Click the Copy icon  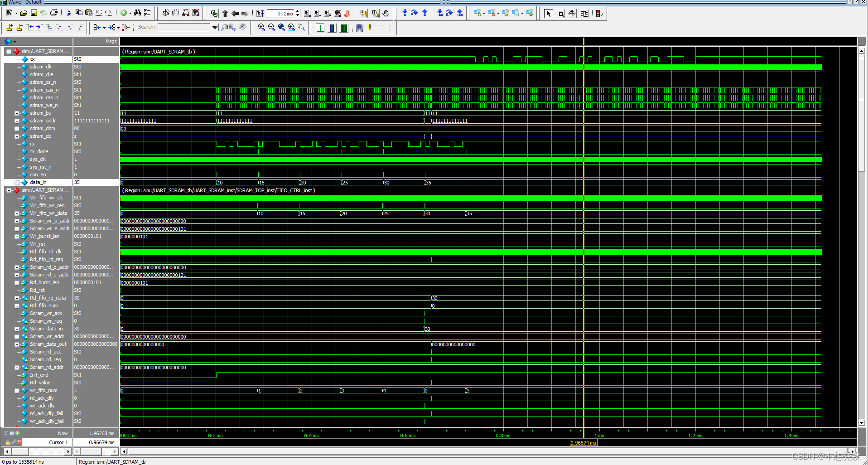click(79, 13)
